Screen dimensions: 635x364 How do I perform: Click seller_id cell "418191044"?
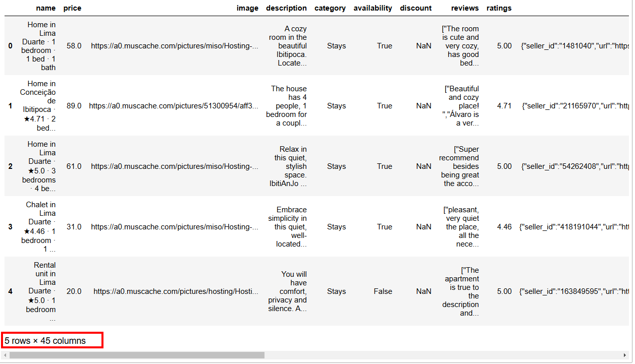(574, 227)
